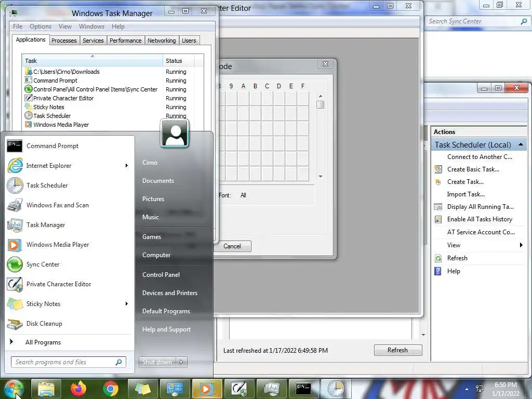Open shut down options arrow
Screen dimensions: 532x399
(181, 362)
